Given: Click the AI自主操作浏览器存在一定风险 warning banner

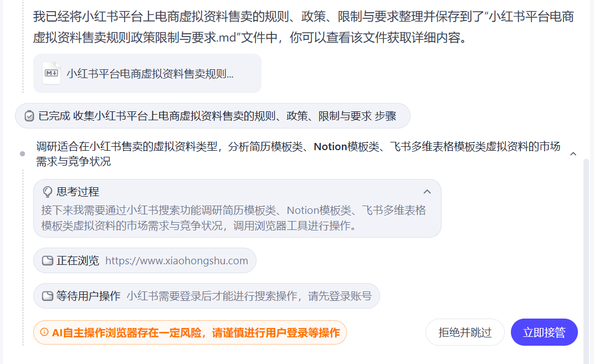Looking at the screenshot, I should tap(195, 332).
